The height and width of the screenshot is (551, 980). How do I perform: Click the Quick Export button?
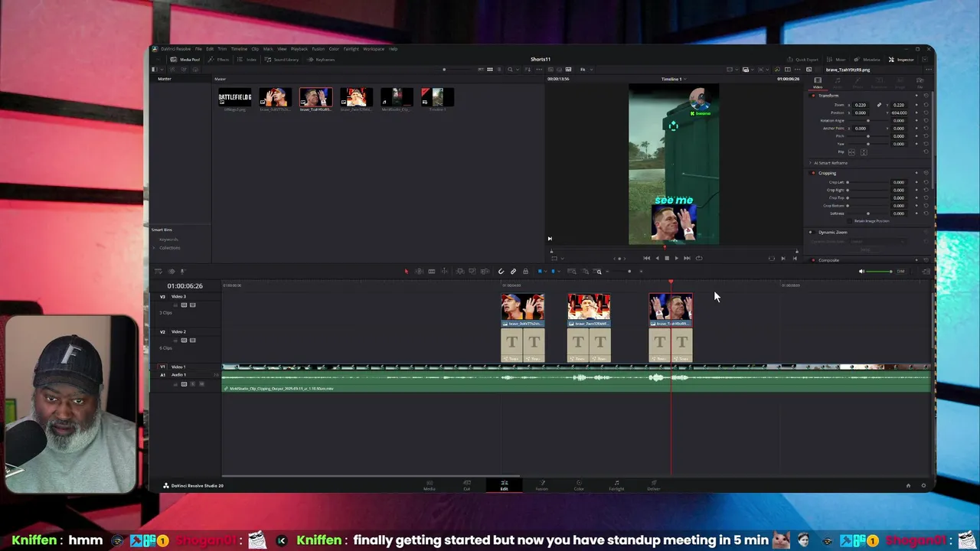[x=803, y=60]
